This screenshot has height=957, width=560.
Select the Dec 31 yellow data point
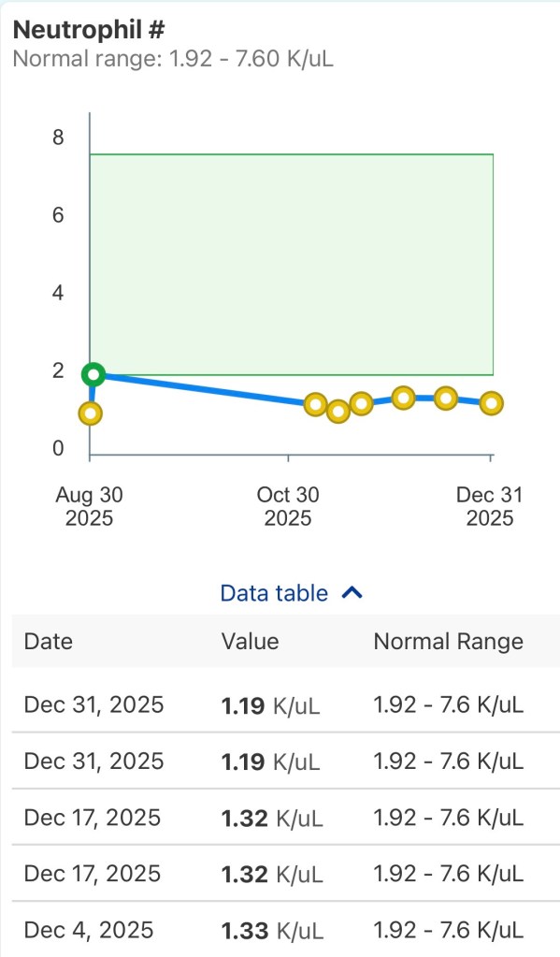tap(490, 403)
